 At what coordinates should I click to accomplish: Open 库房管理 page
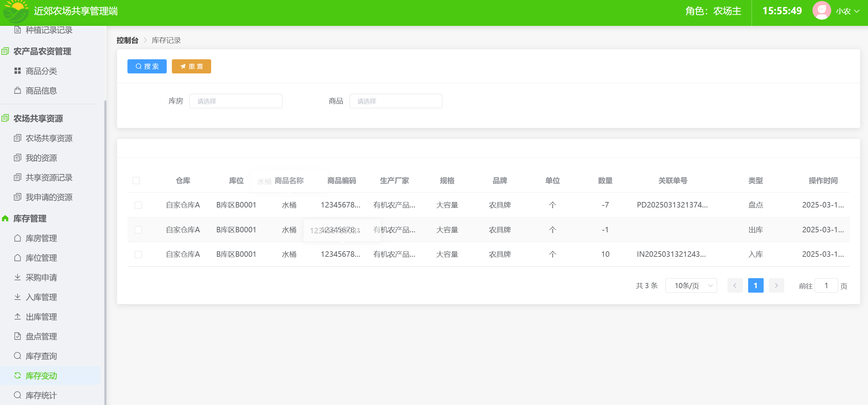pos(41,239)
